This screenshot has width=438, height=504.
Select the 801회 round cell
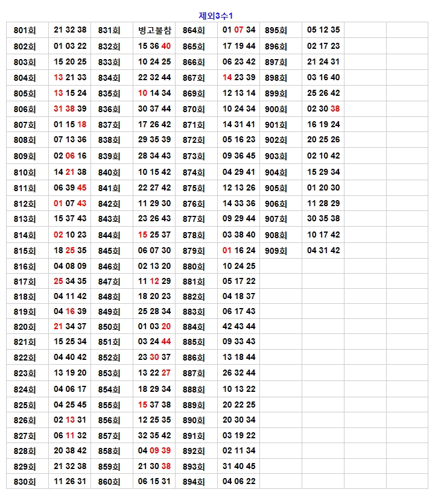tap(25, 30)
